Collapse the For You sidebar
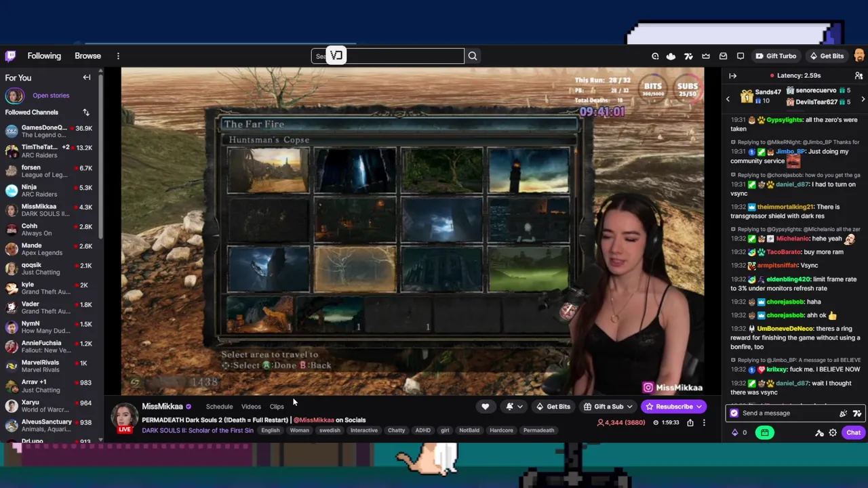 click(x=87, y=77)
